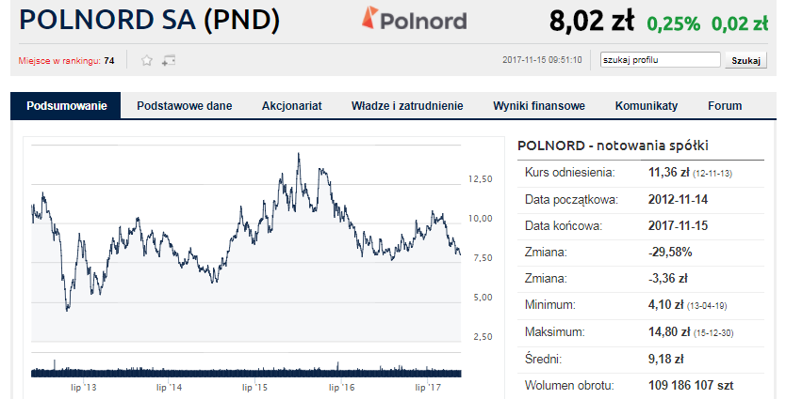Switch to the Podstawowe dane tab

(184, 106)
